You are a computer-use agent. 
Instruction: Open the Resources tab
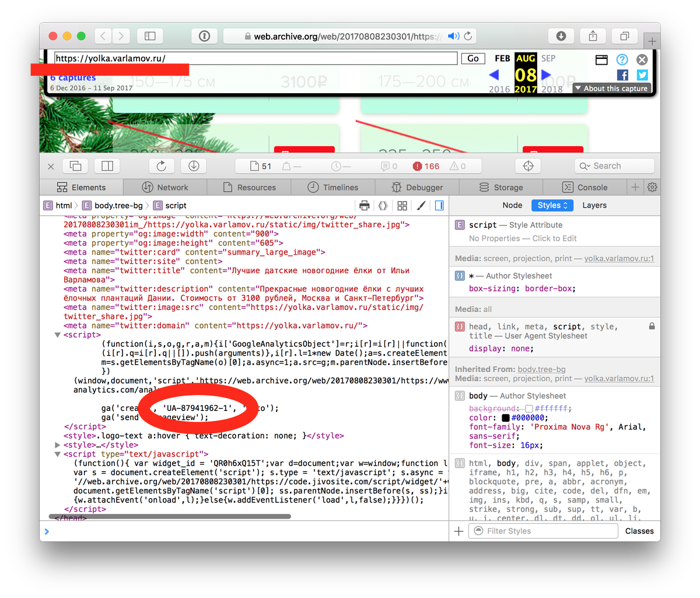pyautogui.click(x=249, y=187)
